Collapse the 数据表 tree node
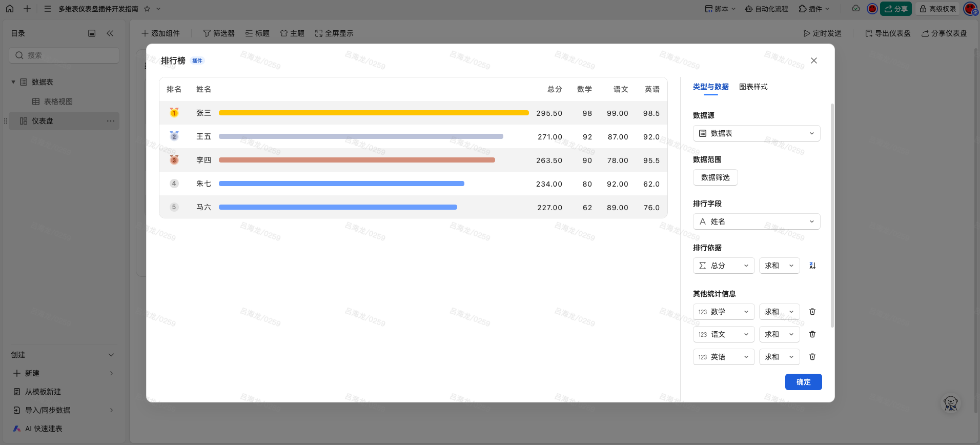This screenshot has width=980, height=445. (13, 82)
